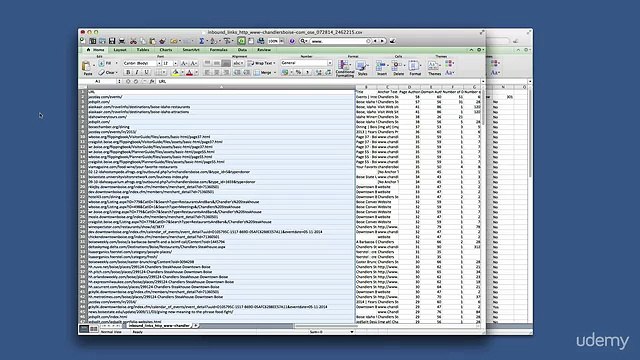640x360 pixels.
Task: Click the AutoSum sigma icon
Action: [x=202, y=41]
